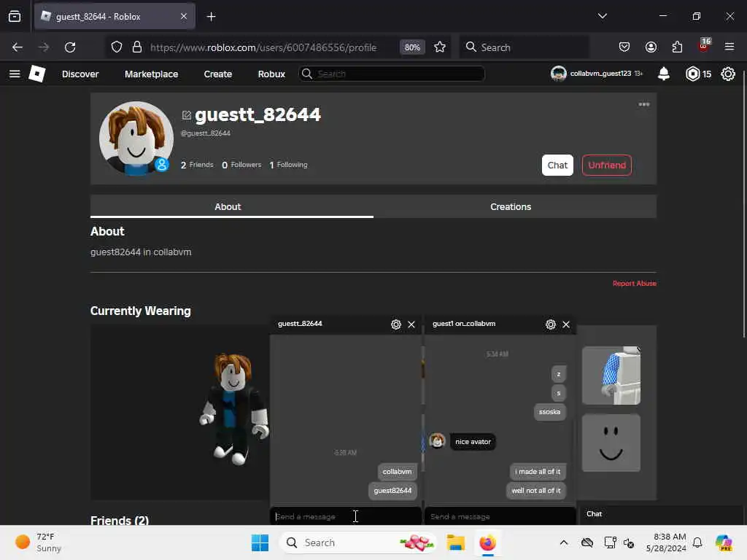Click the edit display name pencil icon
Screen dimensions: 747x560
[186, 115]
